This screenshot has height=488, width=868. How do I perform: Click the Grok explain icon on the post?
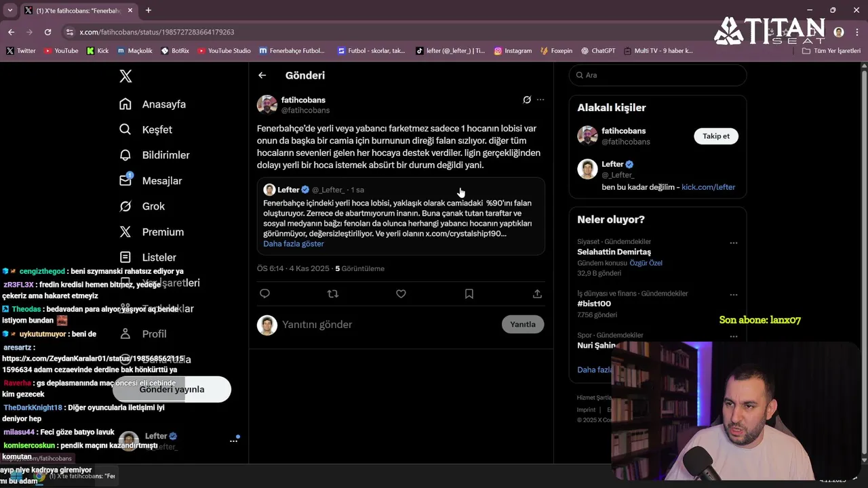[x=527, y=100]
